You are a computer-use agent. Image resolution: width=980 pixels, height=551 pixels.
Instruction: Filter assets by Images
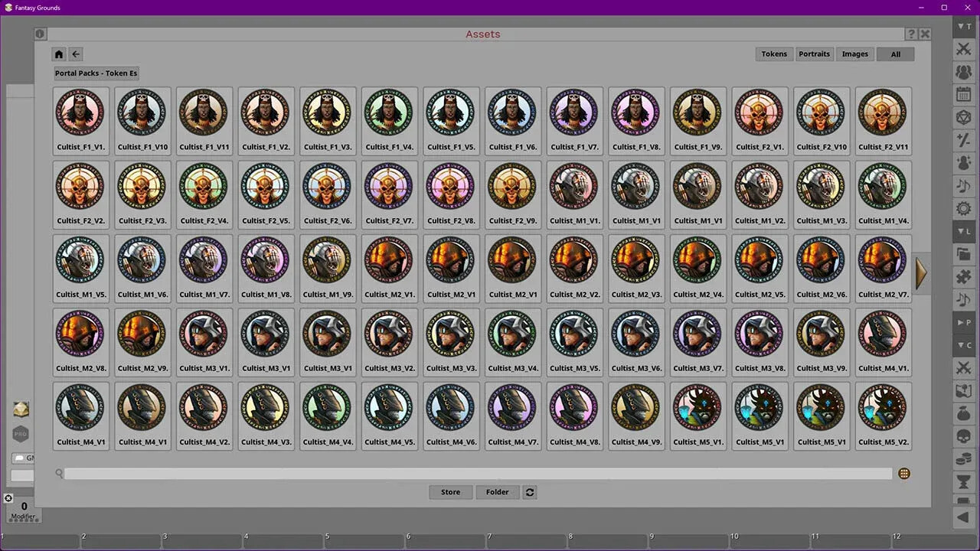[855, 54]
